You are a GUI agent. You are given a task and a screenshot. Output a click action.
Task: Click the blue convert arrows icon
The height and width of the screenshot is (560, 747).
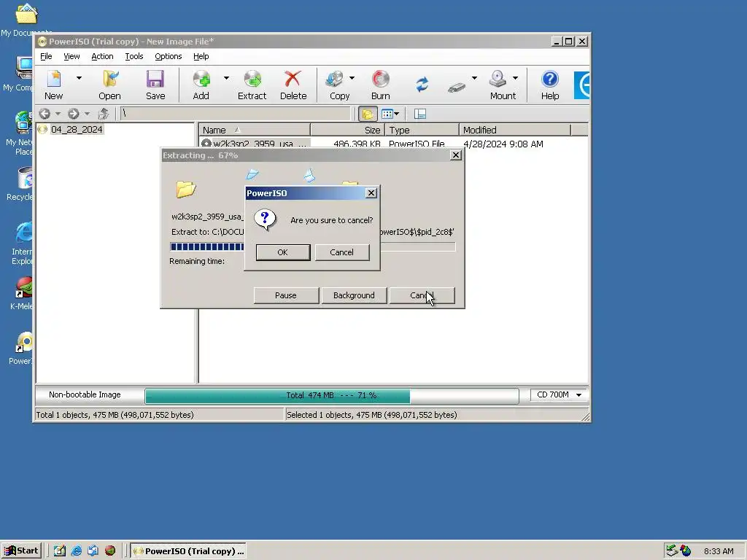[422, 85]
